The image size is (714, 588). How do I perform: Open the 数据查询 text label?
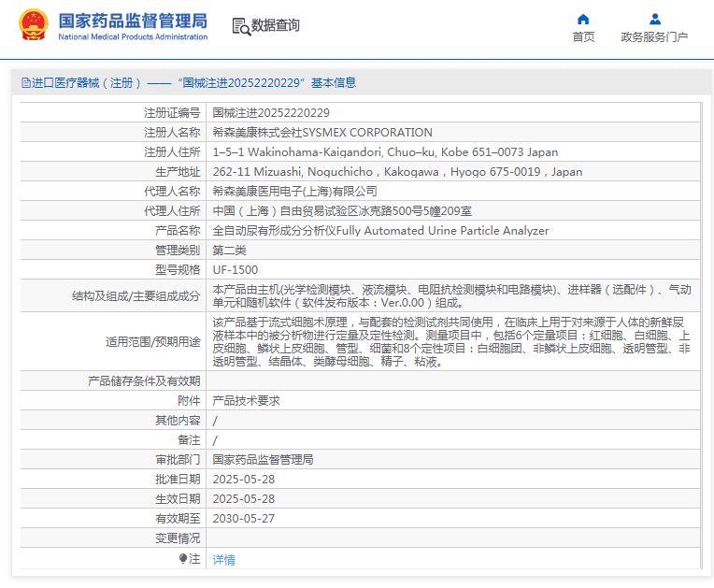(276, 25)
